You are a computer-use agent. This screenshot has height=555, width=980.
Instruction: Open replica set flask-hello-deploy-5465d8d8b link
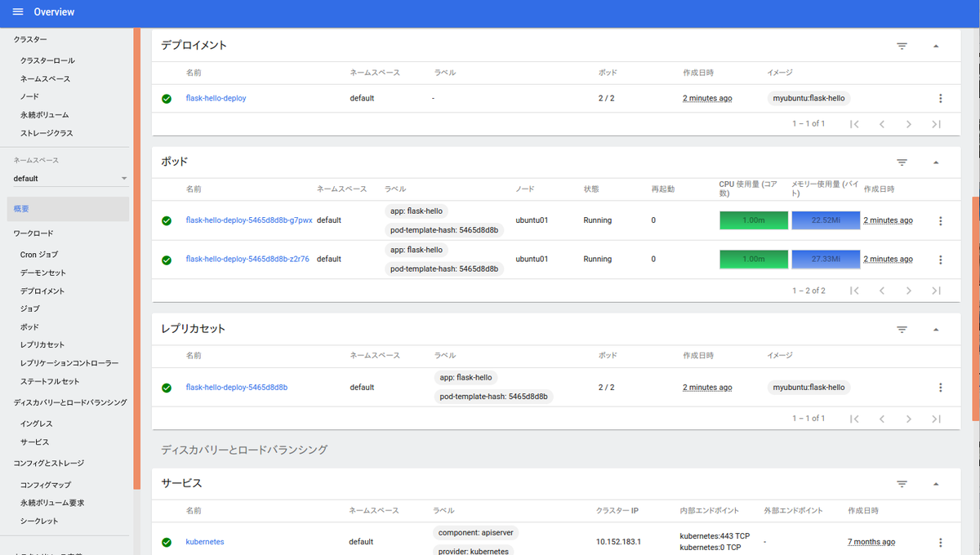tap(236, 388)
